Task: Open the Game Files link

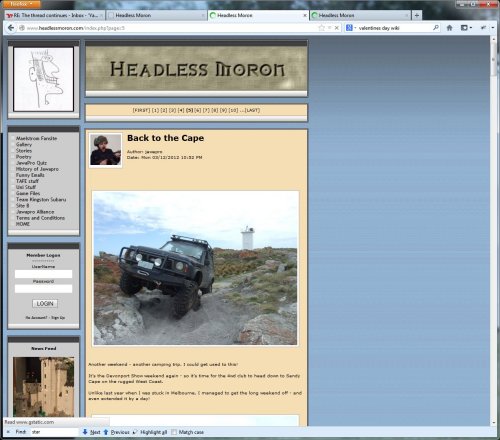Action: pos(28,193)
